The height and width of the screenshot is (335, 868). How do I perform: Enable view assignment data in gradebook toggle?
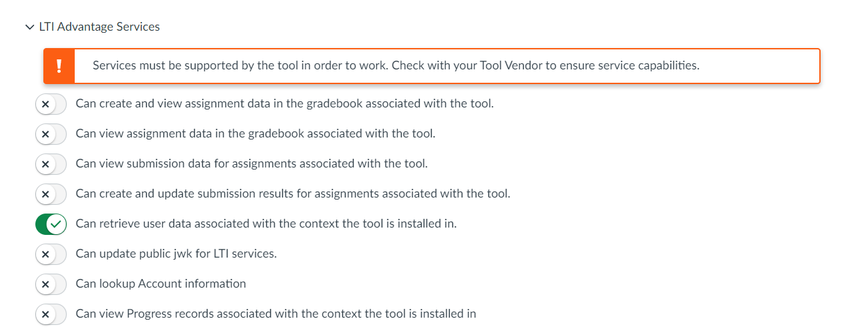click(x=51, y=134)
